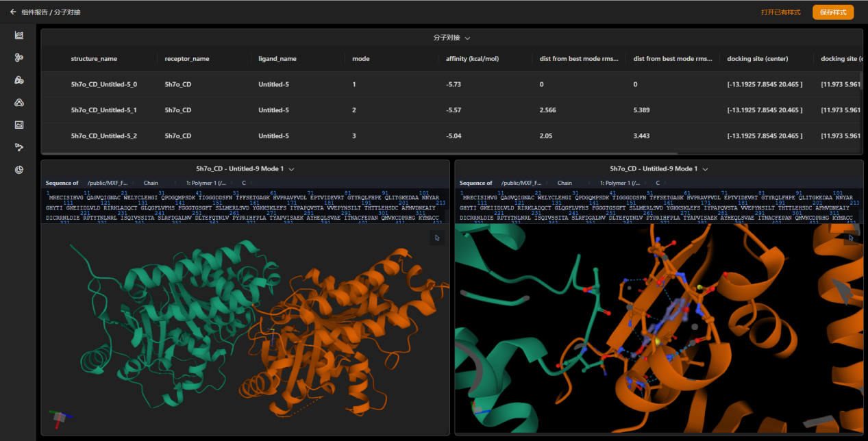Open the molecular docking sidebar icon

click(x=19, y=80)
